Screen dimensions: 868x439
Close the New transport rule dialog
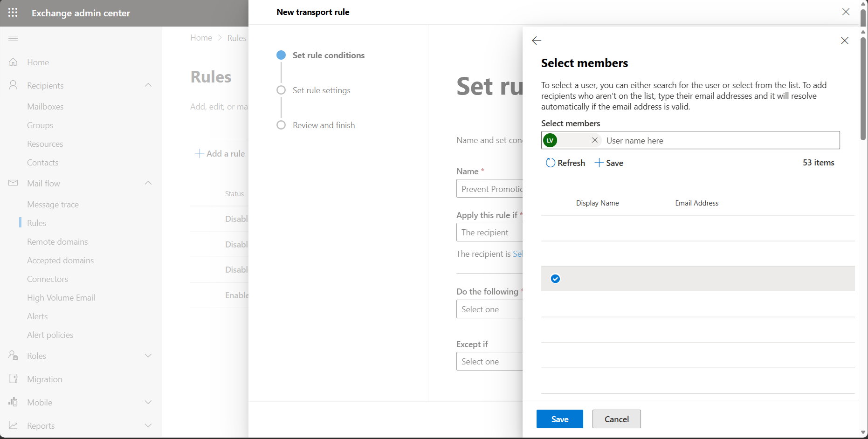pos(846,12)
